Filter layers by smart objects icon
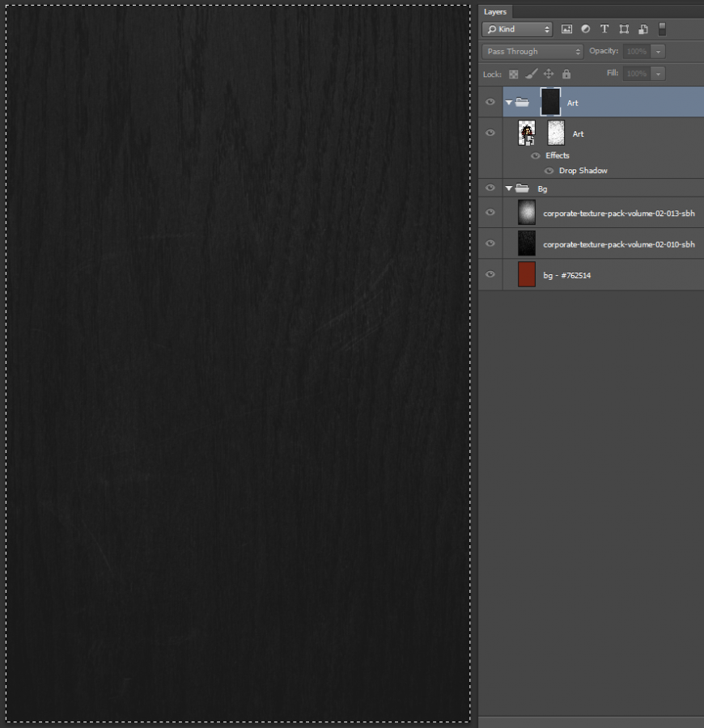This screenshot has width=704, height=728. point(643,29)
